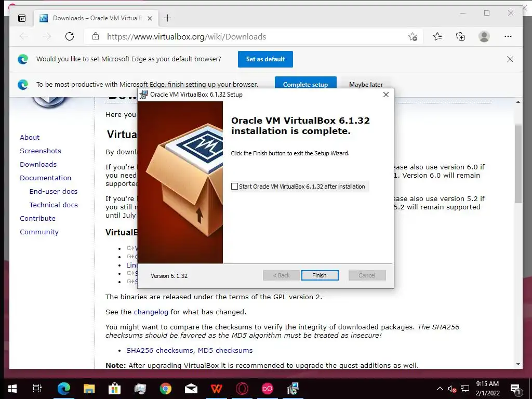Open Opera browser from taskbar
This screenshot has width=532, height=399.
(242, 389)
